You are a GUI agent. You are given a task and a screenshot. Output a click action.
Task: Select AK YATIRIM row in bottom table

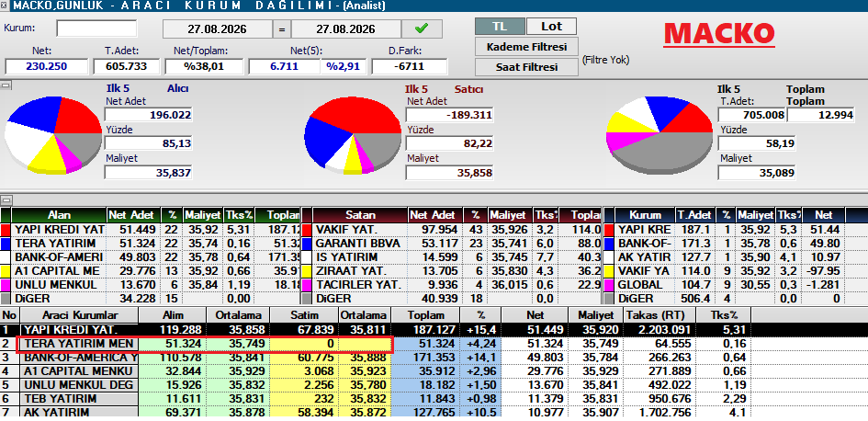tap(434, 413)
